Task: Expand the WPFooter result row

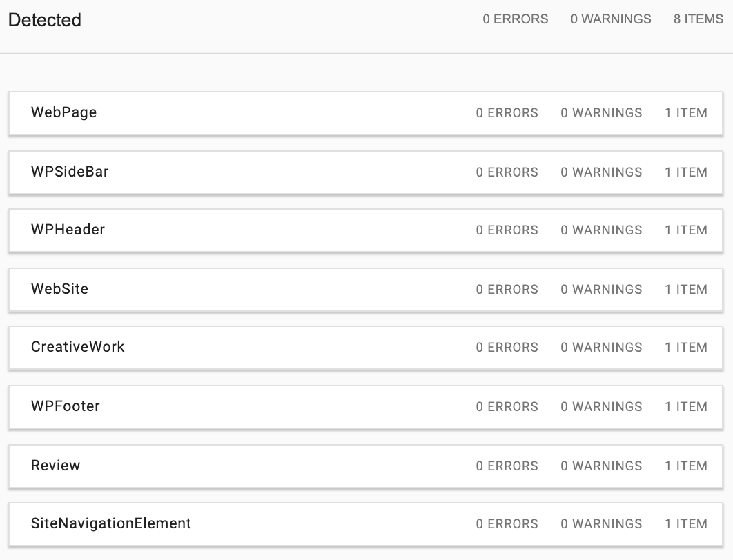Action: [366, 407]
